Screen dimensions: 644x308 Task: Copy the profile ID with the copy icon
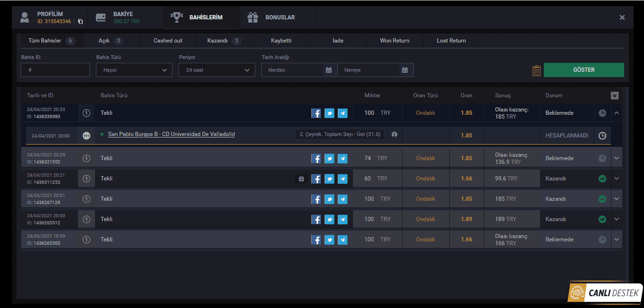(x=80, y=22)
